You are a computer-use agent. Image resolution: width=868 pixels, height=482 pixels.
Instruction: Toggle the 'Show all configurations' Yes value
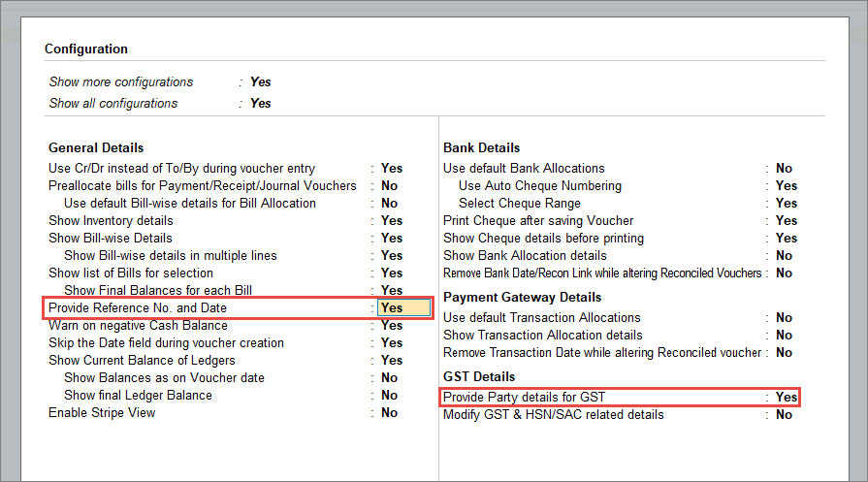pyautogui.click(x=260, y=104)
